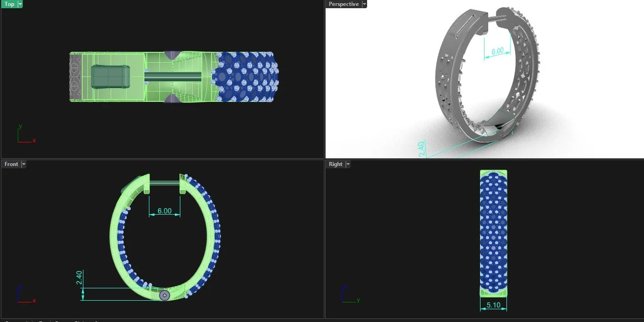
Task: Activate the Top viewport title label
Action: pyautogui.click(x=10, y=4)
